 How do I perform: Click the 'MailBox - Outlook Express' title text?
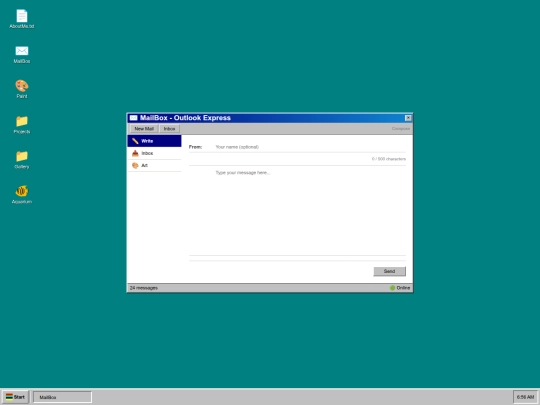[x=185, y=118]
